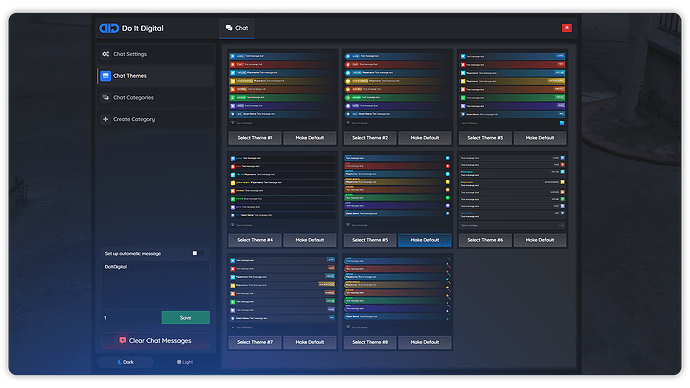Screen dimensions: 690x388
Task: Click the Chat Settings gear icon
Action: pos(106,54)
